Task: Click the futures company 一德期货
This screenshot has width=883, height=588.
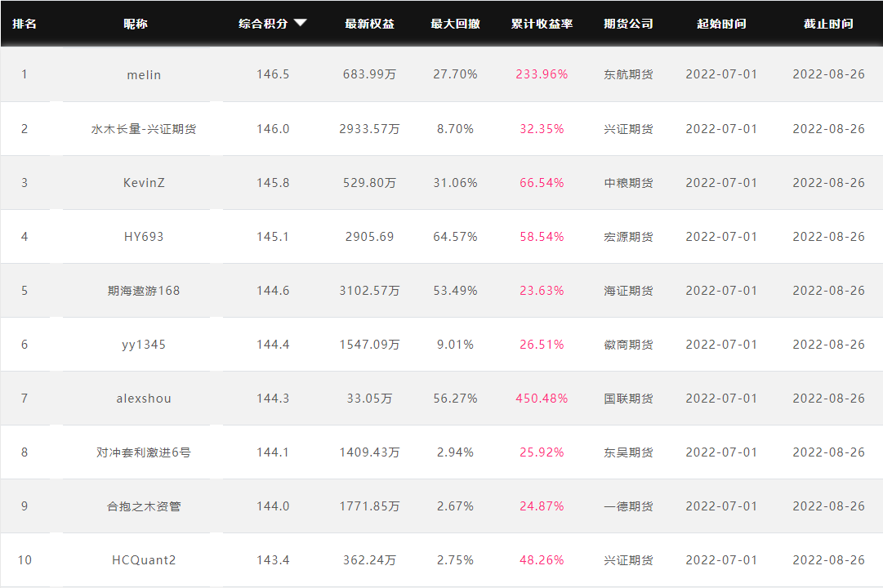Action: pos(628,506)
